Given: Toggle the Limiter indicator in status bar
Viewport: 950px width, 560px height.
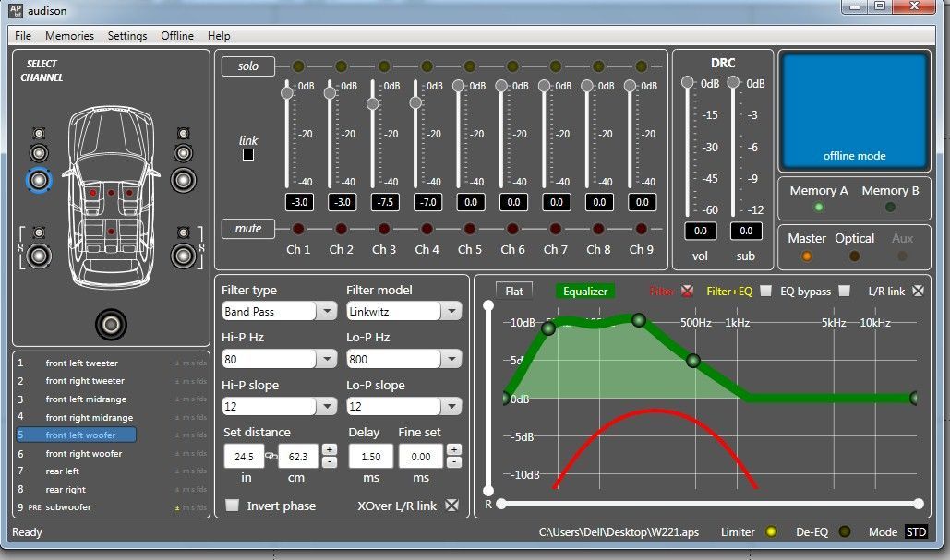Looking at the screenshot, I should coord(772,532).
